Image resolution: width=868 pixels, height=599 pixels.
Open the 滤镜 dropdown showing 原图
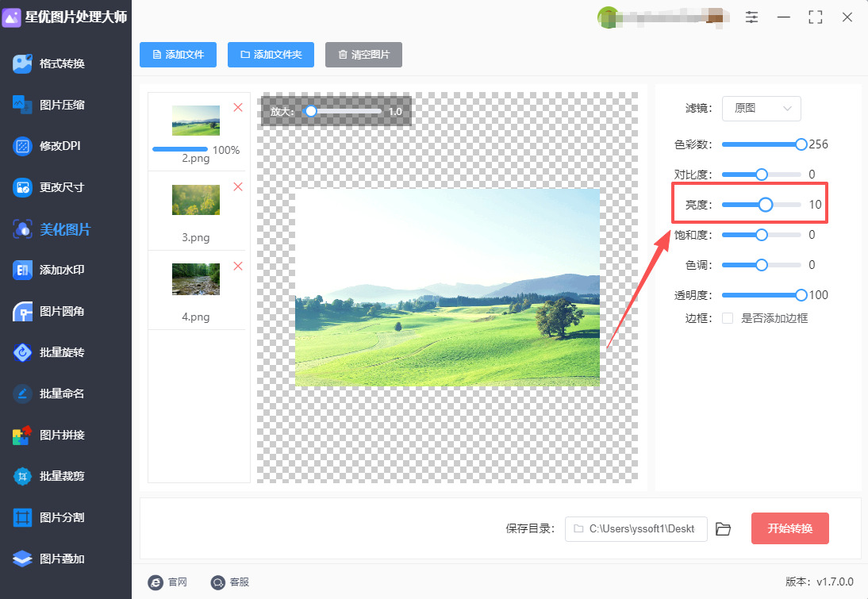coord(761,109)
